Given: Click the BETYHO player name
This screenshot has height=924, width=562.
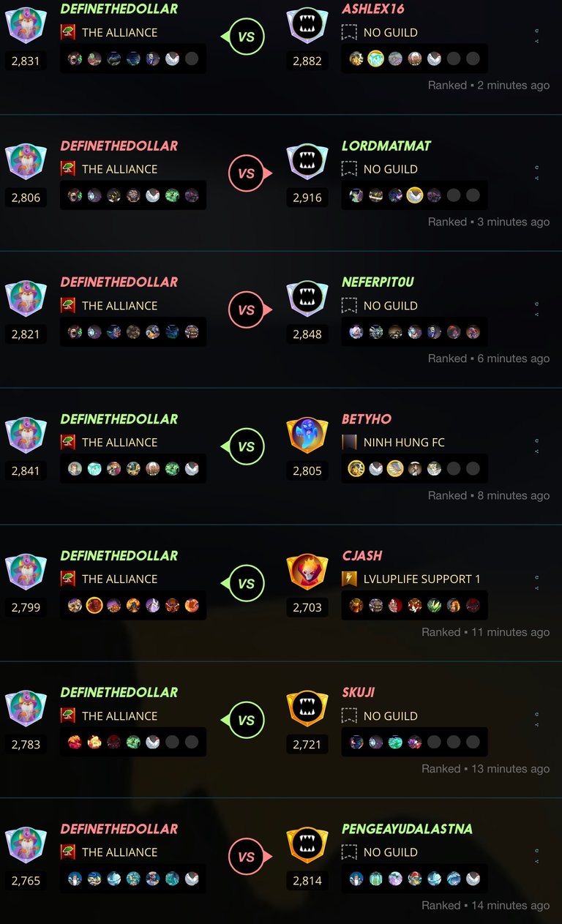Looking at the screenshot, I should [x=367, y=419].
